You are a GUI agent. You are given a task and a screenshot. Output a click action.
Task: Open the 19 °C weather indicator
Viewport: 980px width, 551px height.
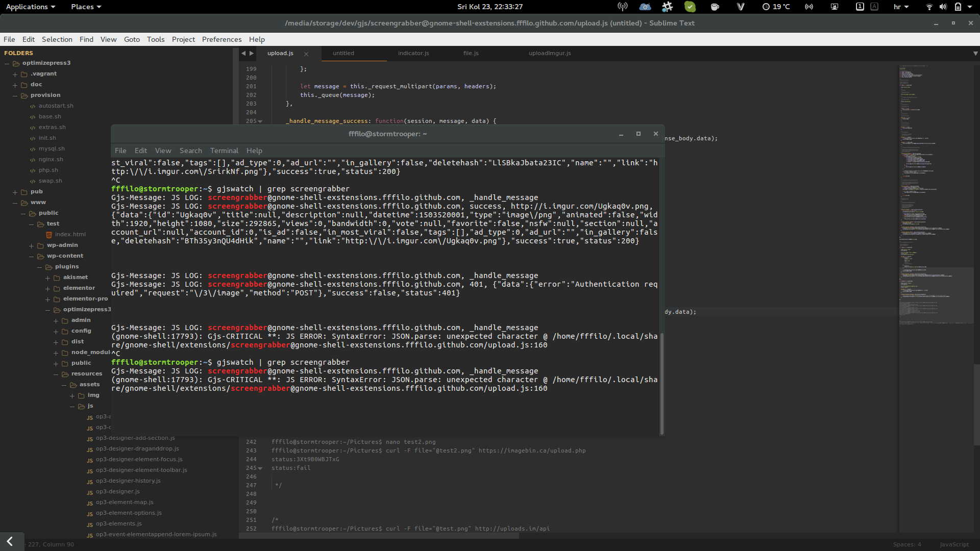(776, 7)
